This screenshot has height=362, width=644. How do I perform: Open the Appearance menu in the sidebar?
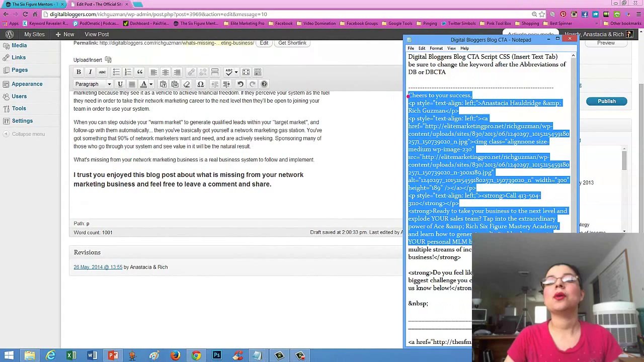pyautogui.click(x=27, y=84)
